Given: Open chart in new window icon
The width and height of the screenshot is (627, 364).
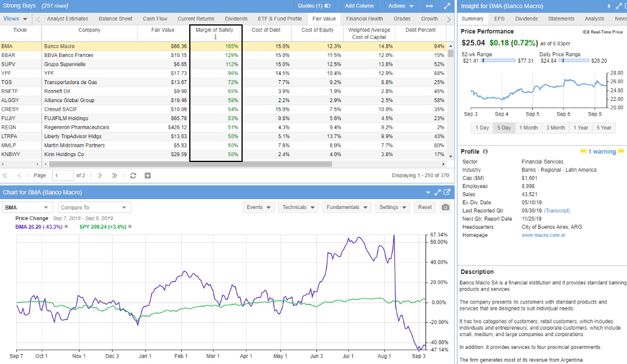Looking at the screenshot, I should [446, 192].
